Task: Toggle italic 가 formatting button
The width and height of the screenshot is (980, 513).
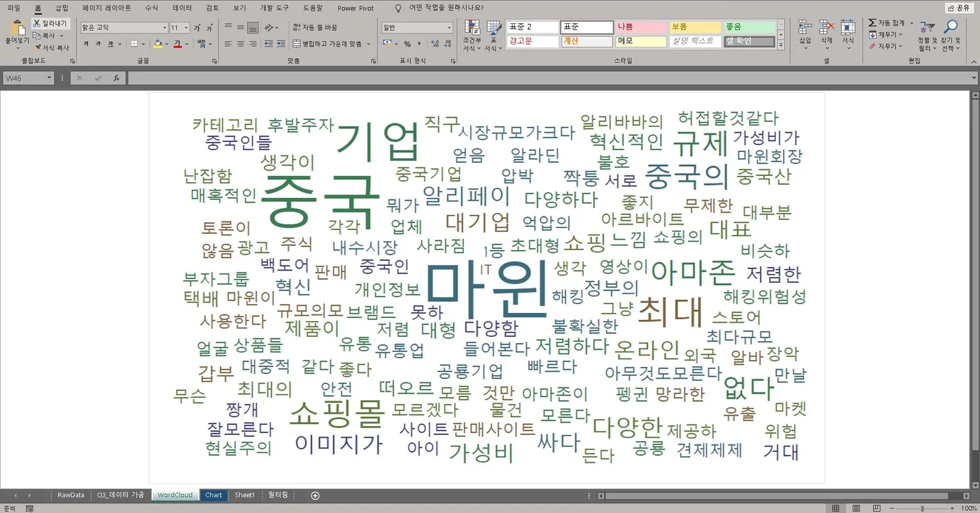Action: pyautogui.click(x=98, y=44)
